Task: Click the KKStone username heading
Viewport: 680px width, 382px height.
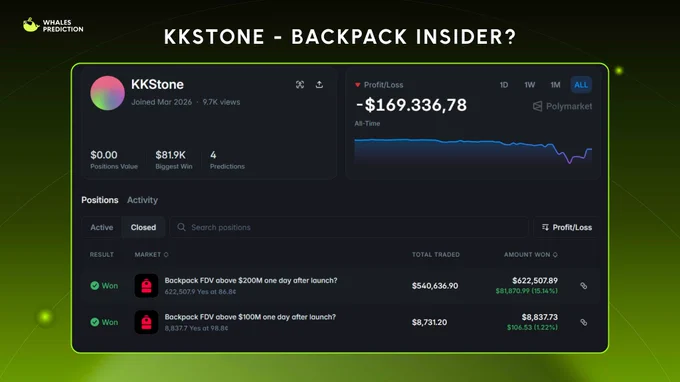Action: tap(157, 85)
